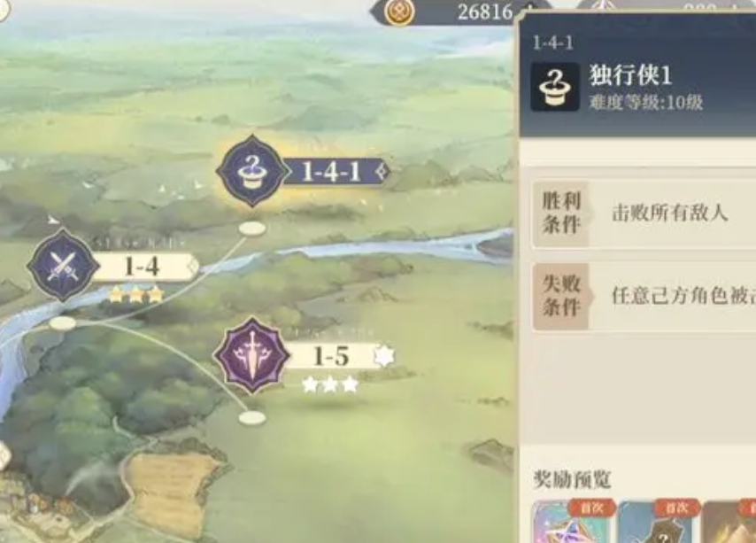Click the three white stars under 1-5
Screen dimensions: 756x543
point(330,384)
